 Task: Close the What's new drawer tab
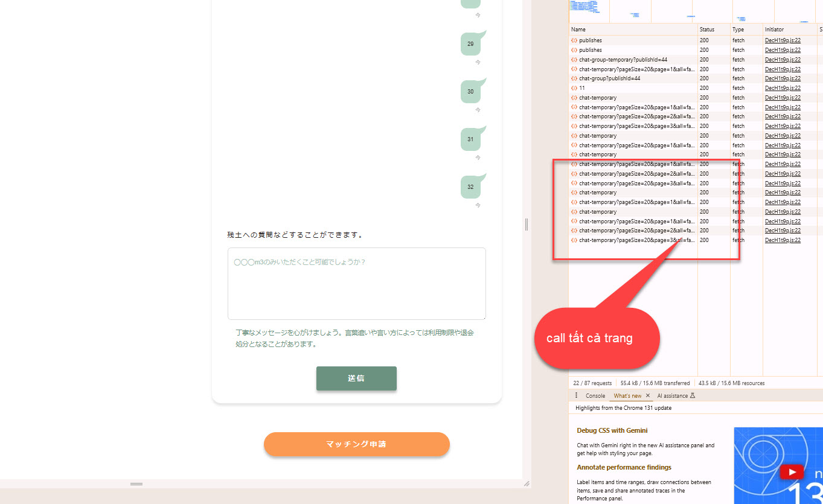pos(648,395)
